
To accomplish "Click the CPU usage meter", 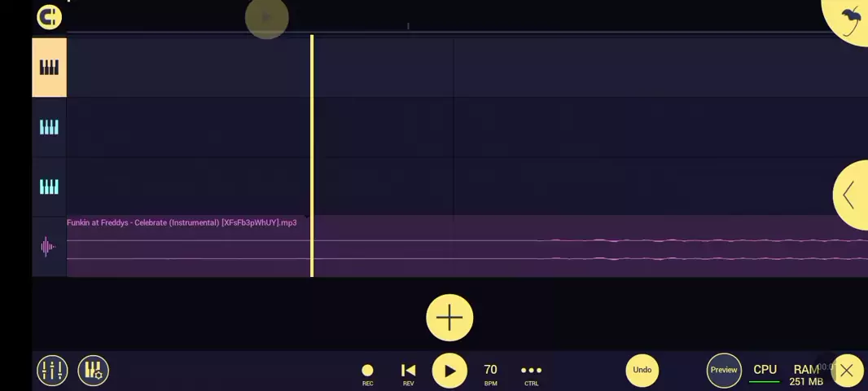I will 765,372.
